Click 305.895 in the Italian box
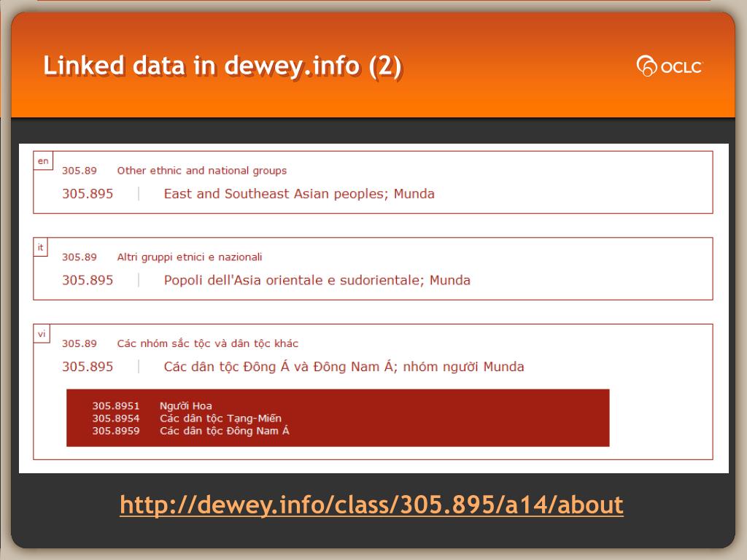This screenshot has width=747, height=560. click(88, 280)
